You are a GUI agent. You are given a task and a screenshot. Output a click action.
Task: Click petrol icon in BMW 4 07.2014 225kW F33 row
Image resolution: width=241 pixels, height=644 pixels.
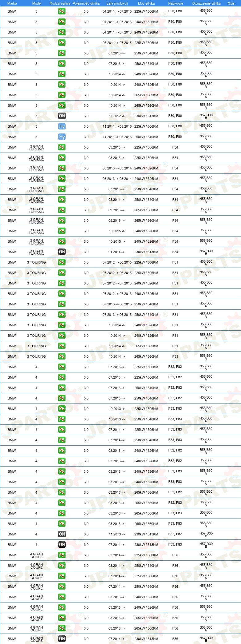[x=62, y=430]
